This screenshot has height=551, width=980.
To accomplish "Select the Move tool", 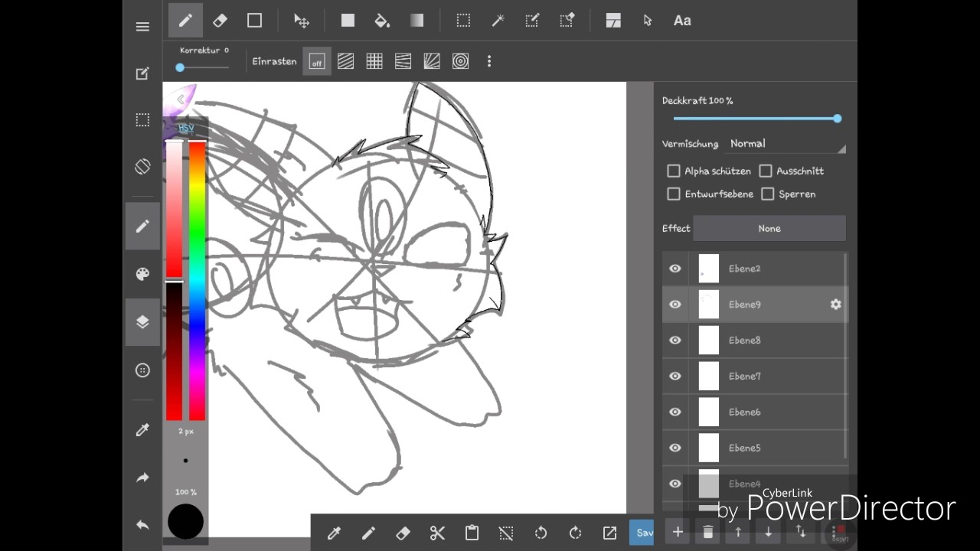I will 302,21.
